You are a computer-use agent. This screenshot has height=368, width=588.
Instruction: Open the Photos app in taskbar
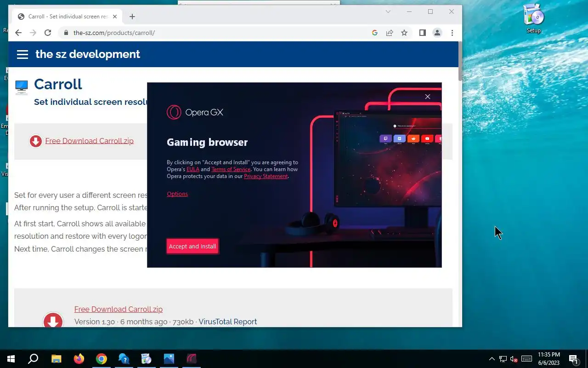click(x=169, y=359)
